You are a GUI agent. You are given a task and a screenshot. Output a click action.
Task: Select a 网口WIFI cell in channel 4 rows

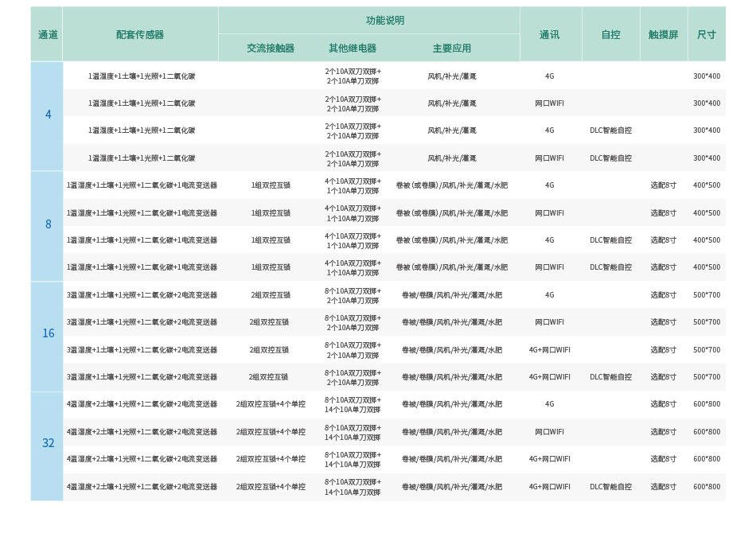(550, 103)
